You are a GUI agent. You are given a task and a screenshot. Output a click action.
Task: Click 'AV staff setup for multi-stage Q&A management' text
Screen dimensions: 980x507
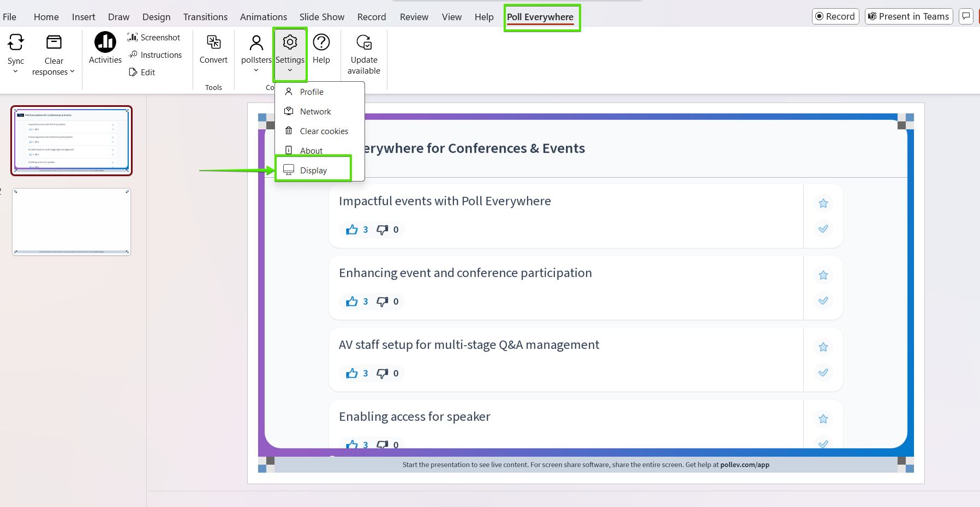tap(469, 345)
